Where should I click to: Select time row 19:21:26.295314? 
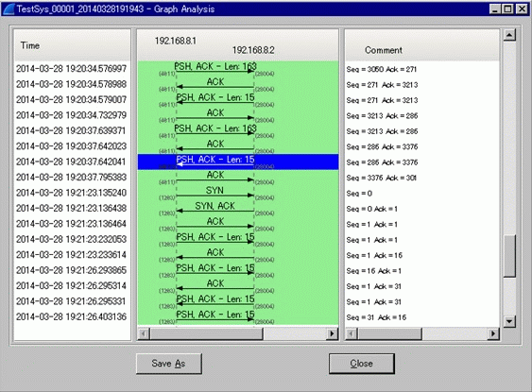71,286
